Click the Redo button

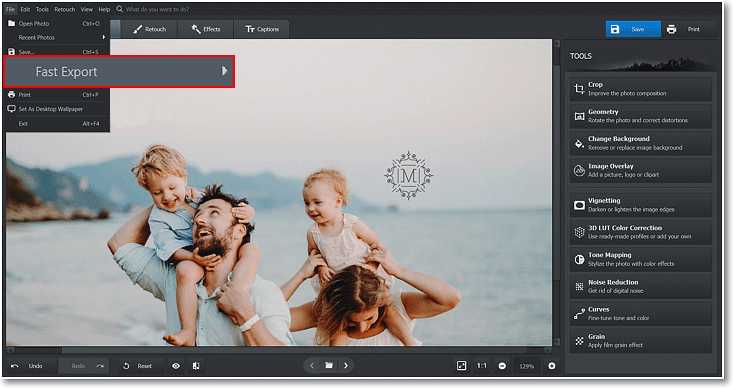84,366
